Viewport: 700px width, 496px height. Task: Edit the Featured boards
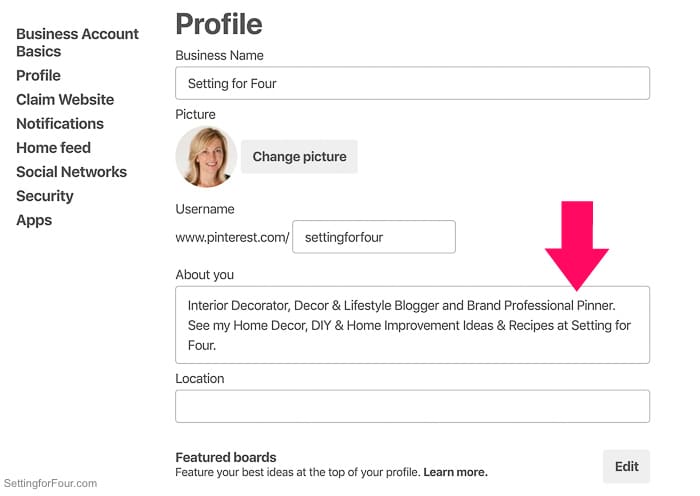click(x=626, y=467)
